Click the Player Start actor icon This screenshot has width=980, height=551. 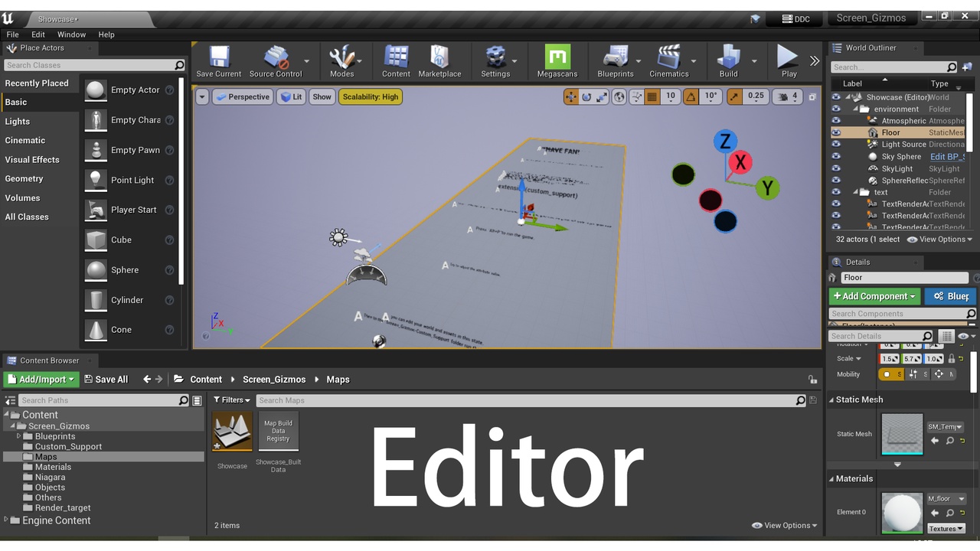(x=96, y=210)
